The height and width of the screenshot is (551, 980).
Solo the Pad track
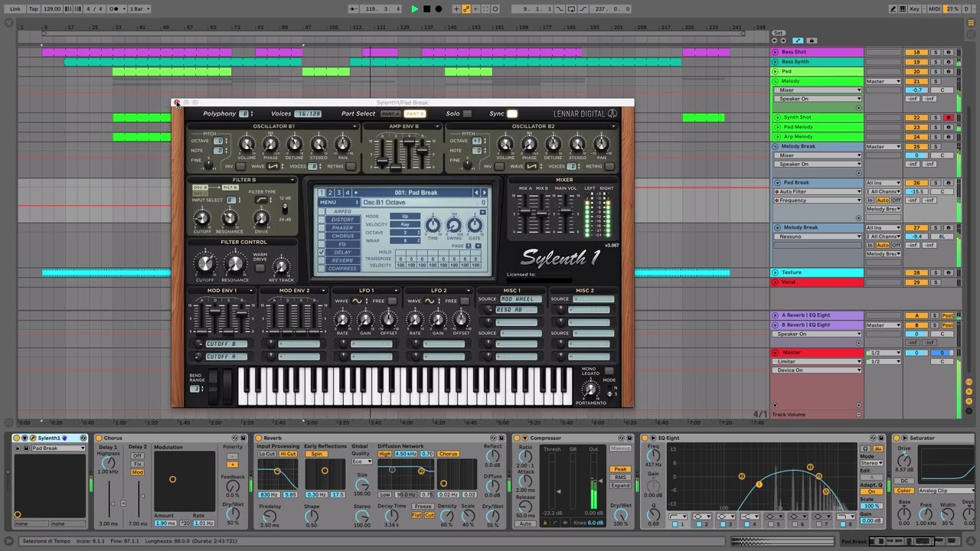coord(936,71)
